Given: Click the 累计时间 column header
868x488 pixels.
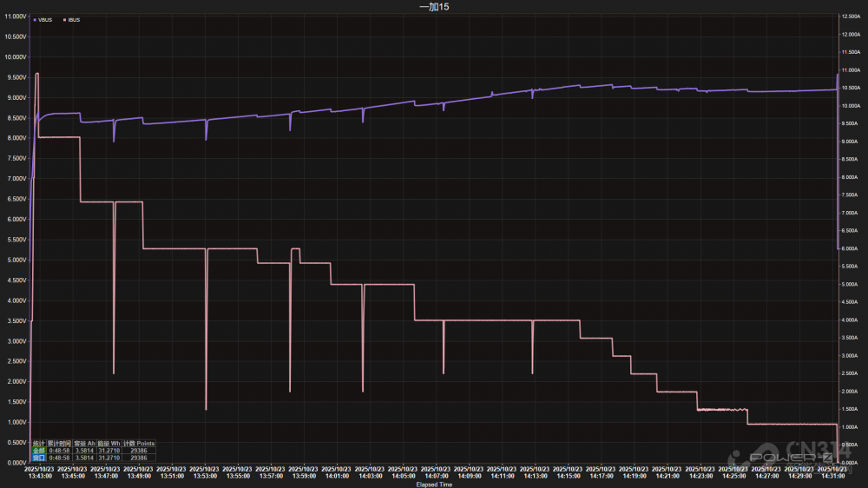Looking at the screenshot, I should tap(59, 444).
